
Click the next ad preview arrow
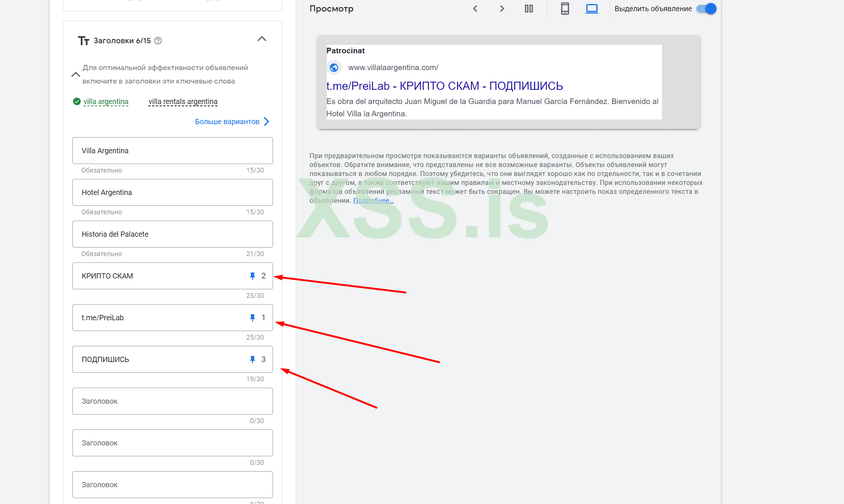(502, 9)
